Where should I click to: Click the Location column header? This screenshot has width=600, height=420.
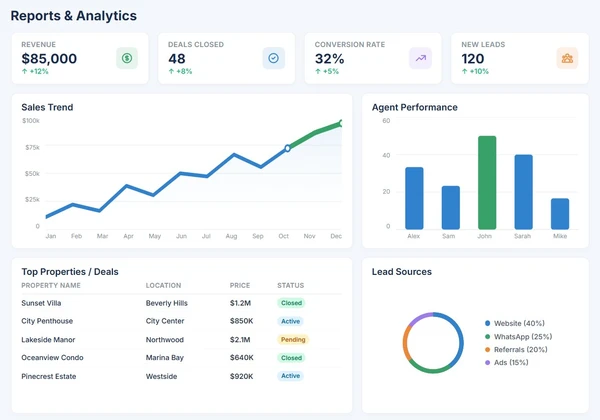[x=163, y=285]
